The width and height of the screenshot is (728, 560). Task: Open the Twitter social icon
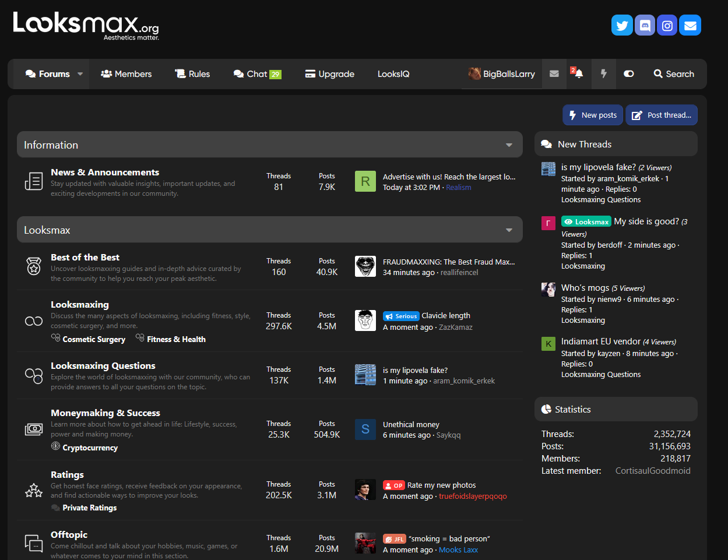622,25
